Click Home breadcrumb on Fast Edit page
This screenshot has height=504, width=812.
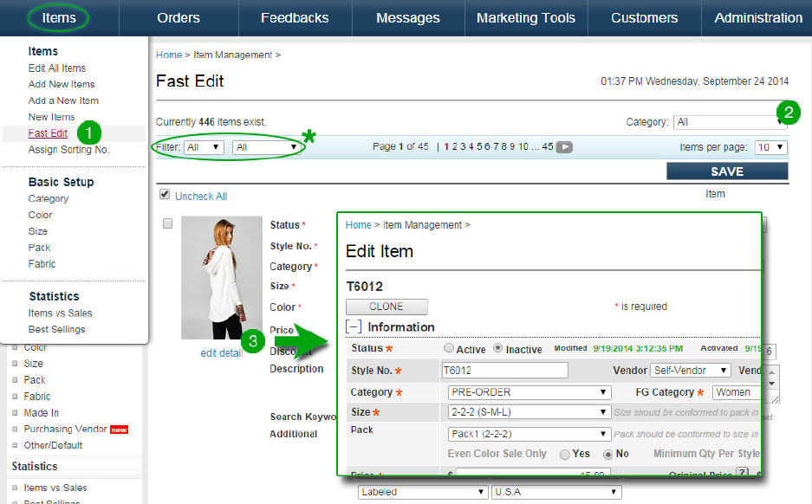pos(169,55)
